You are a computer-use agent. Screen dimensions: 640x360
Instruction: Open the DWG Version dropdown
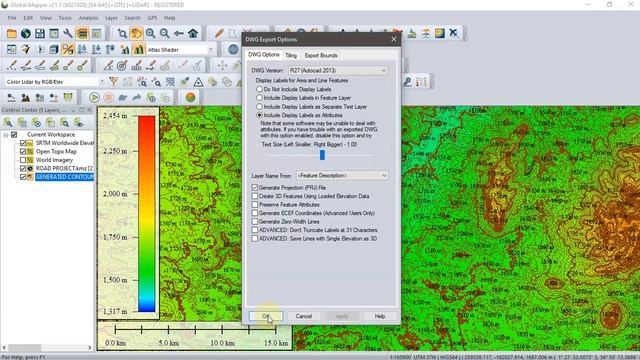[x=338, y=70]
